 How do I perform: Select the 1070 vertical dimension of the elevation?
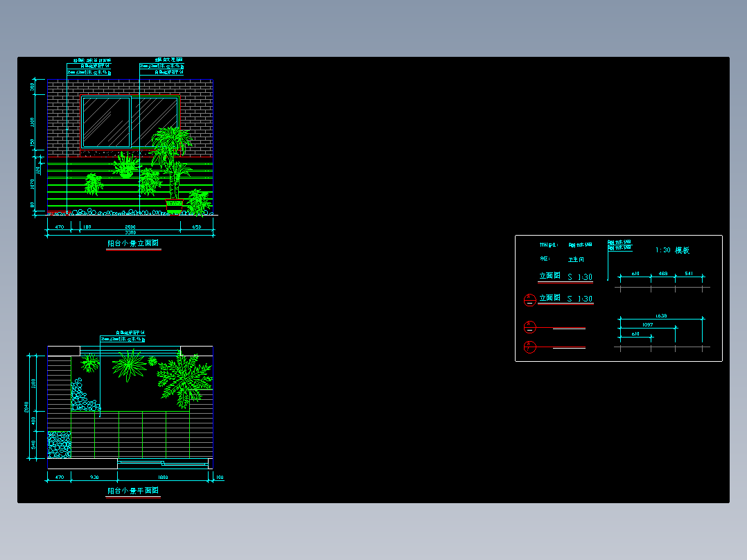[33, 184]
